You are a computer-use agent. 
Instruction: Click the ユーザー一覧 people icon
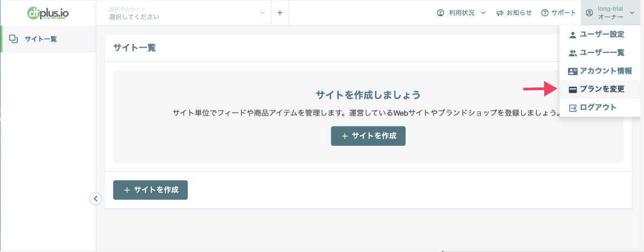[573, 53]
